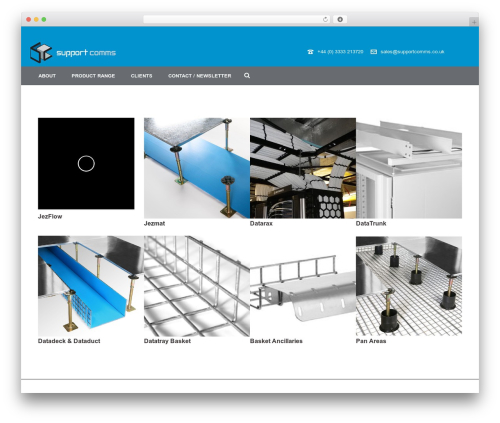Minimize the window with the yellow button
The width and height of the screenshot is (500, 423).
click(36, 19)
